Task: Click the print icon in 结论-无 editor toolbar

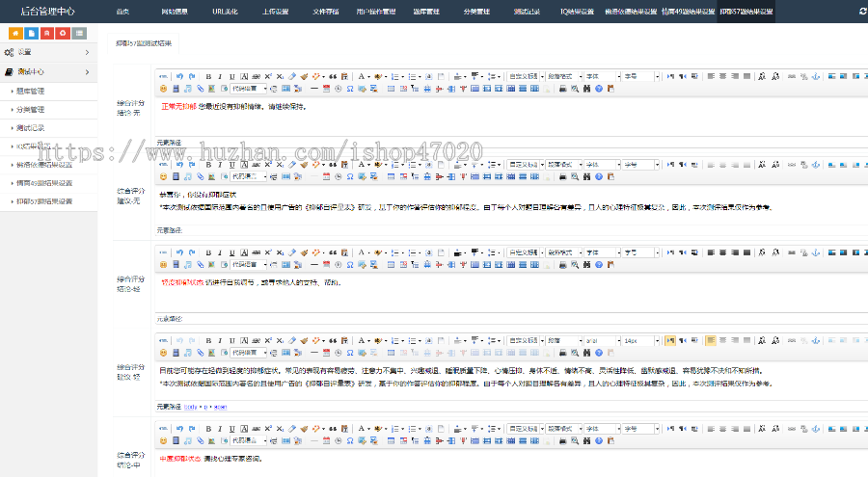Action: pos(562,89)
